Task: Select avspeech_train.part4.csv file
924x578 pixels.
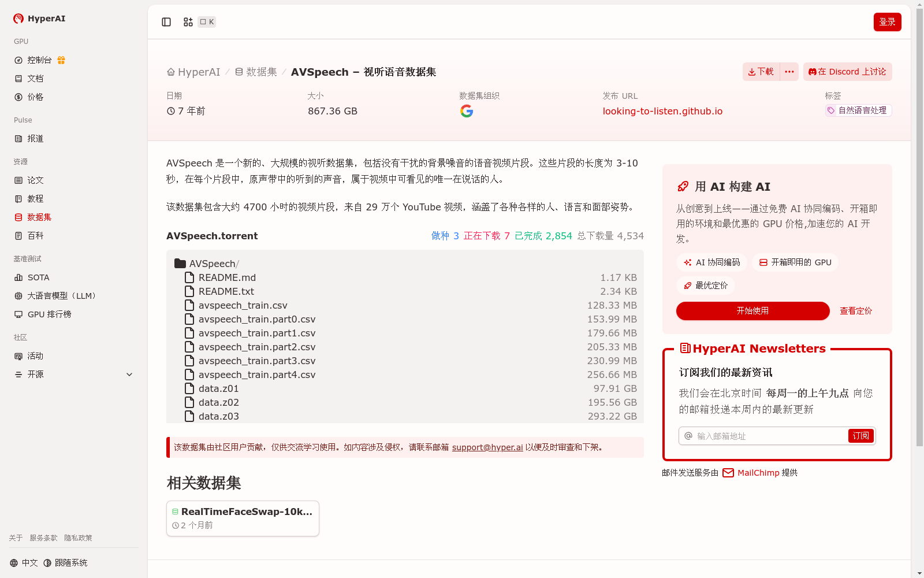Action: tap(411, 375)
